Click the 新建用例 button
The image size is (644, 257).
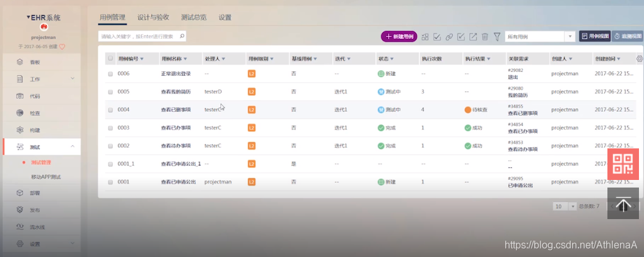[x=399, y=37]
